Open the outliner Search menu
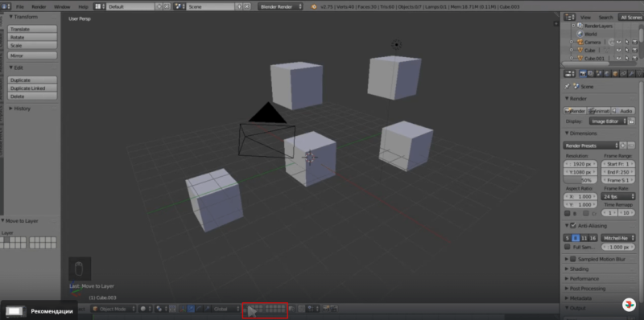 click(605, 17)
